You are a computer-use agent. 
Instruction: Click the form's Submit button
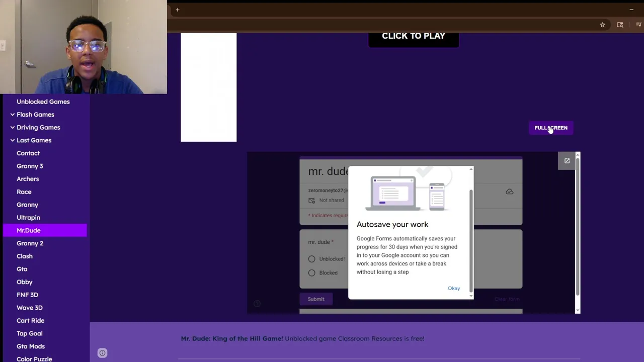click(316, 299)
